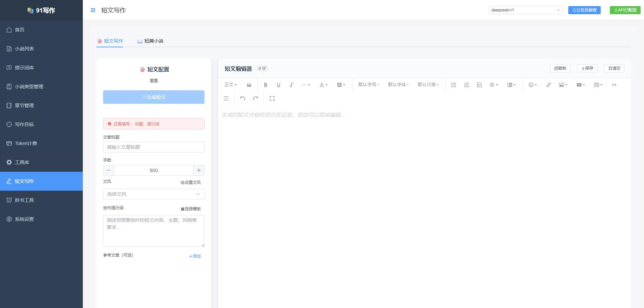Click 选择模板 link
This screenshot has width=644, height=308.
(x=191, y=209)
